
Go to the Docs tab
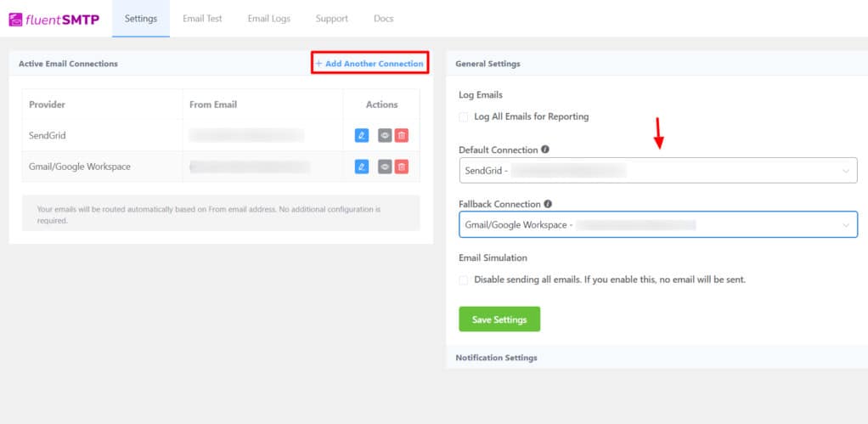(x=384, y=19)
